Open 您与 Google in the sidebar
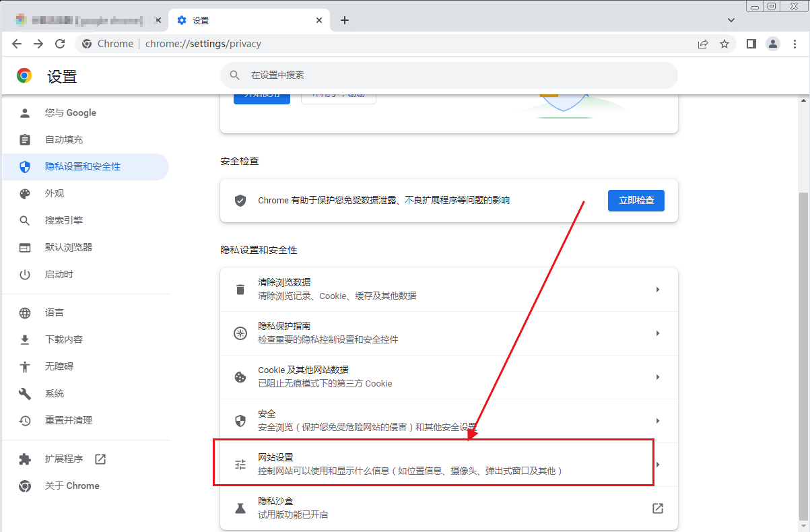The image size is (810, 532). (86, 112)
